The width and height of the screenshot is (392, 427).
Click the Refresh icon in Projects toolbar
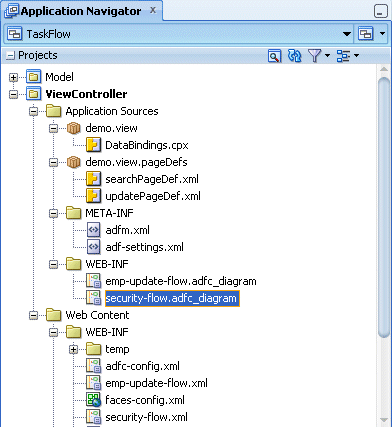tap(294, 56)
